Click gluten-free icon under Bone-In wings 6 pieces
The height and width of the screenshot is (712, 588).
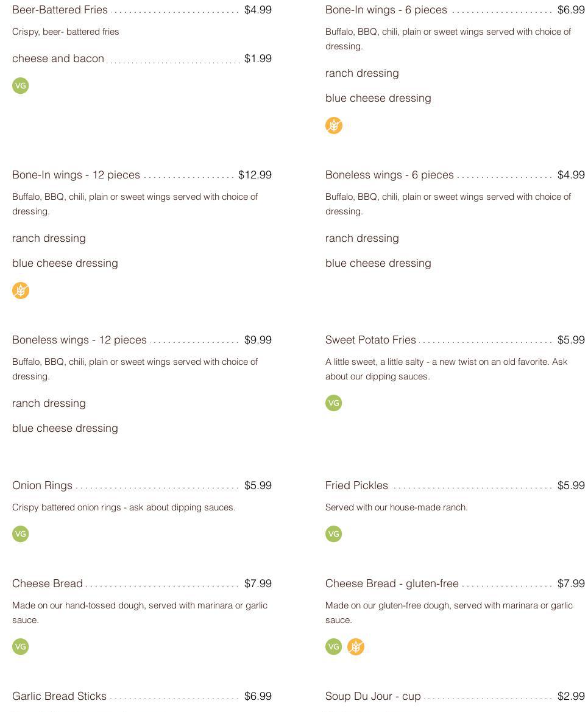pyautogui.click(x=334, y=125)
